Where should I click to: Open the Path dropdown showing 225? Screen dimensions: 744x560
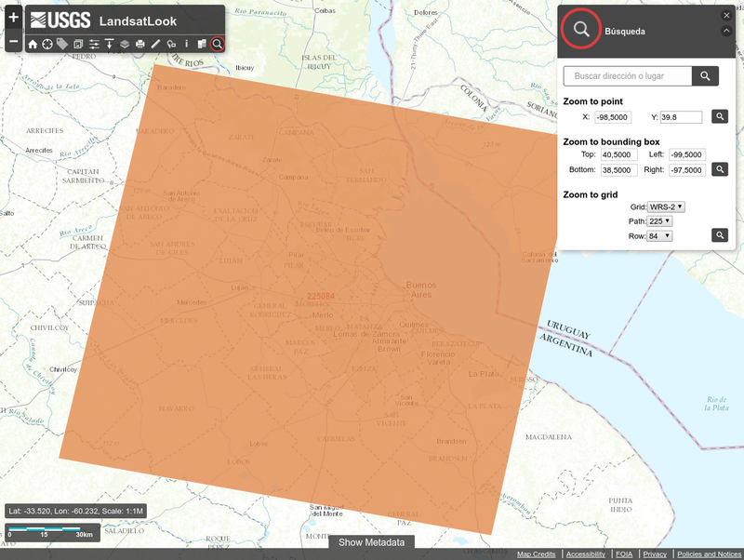659,221
